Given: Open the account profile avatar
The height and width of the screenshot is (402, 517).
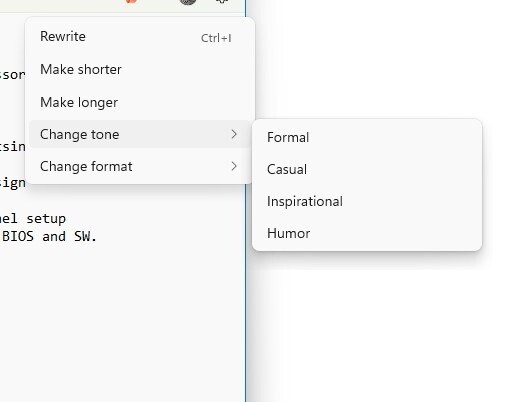Looking at the screenshot, I should [x=188, y=2].
